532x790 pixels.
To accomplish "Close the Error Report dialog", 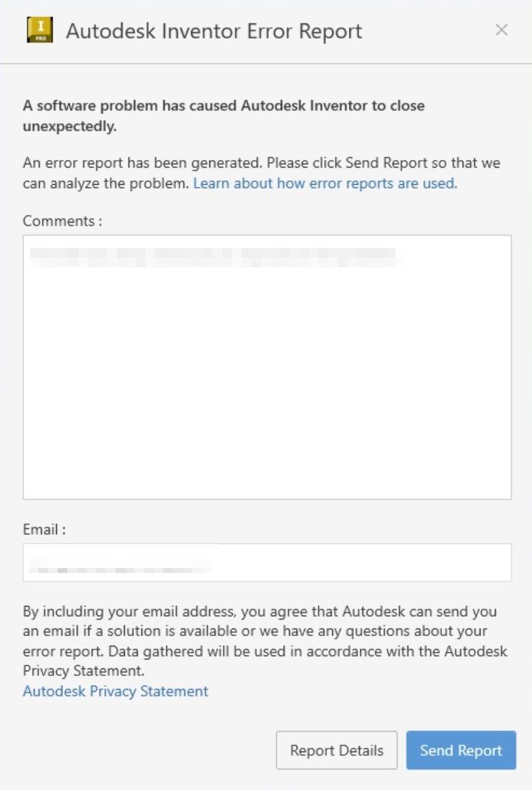I will (x=502, y=30).
